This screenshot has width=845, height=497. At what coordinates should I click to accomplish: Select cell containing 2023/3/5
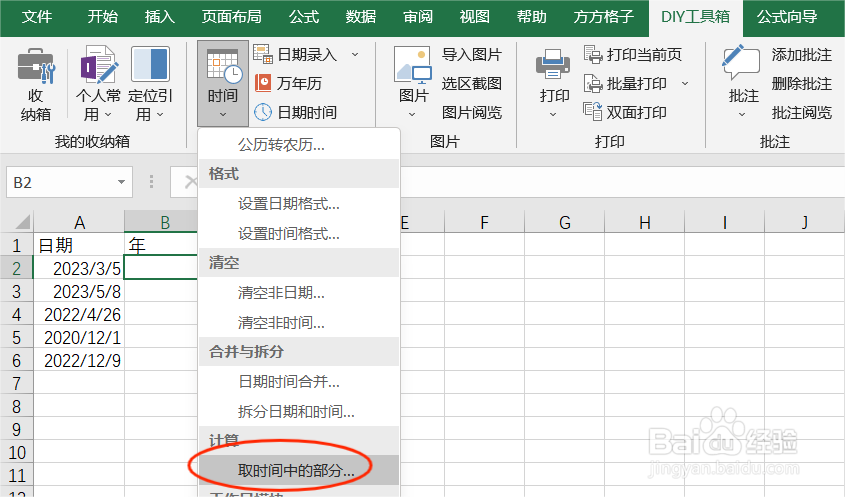coord(79,268)
